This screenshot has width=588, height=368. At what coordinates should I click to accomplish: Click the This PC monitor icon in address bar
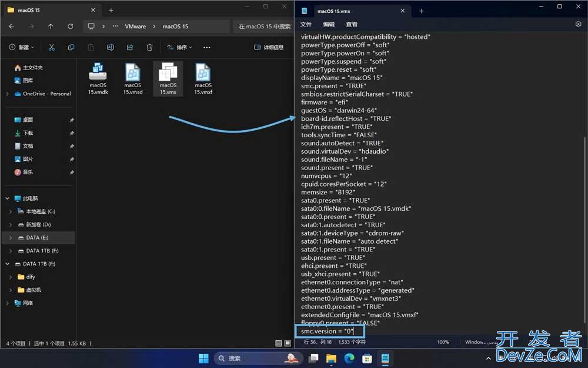coord(91,26)
